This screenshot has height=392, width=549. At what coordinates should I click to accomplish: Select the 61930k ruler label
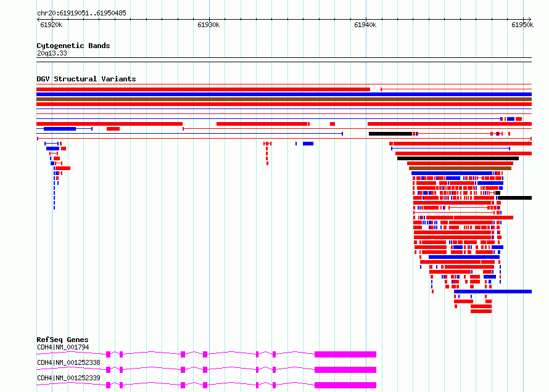208,25
